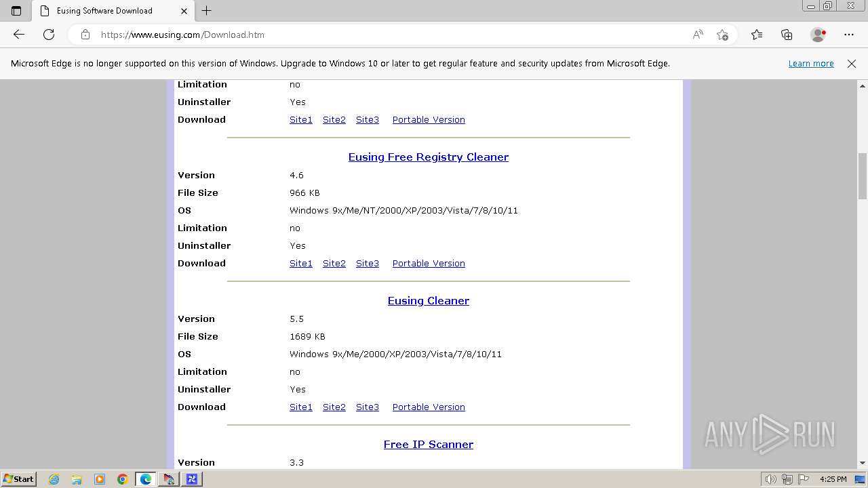
Task: Switch to Microsoft Edge taskbar button
Action: 146,479
